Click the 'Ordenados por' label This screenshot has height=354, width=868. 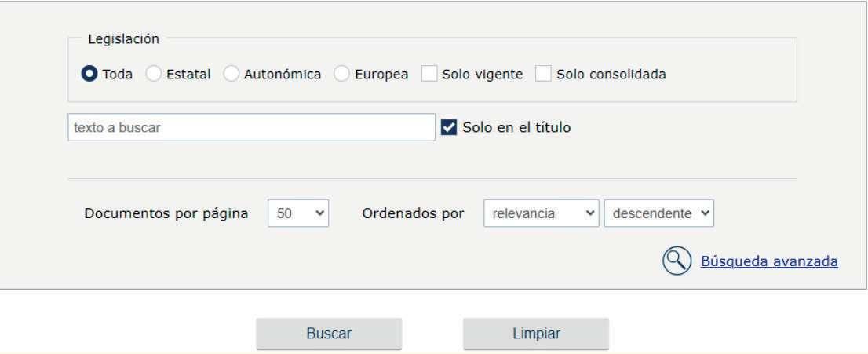[414, 213]
